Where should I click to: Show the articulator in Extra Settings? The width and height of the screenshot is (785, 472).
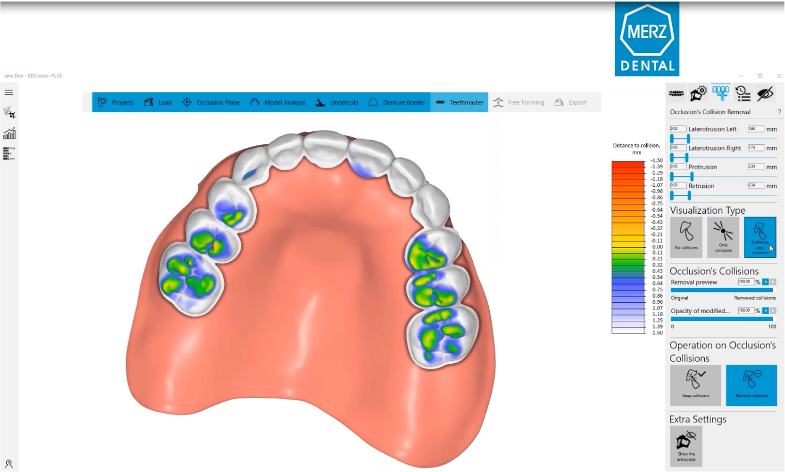[x=688, y=446]
